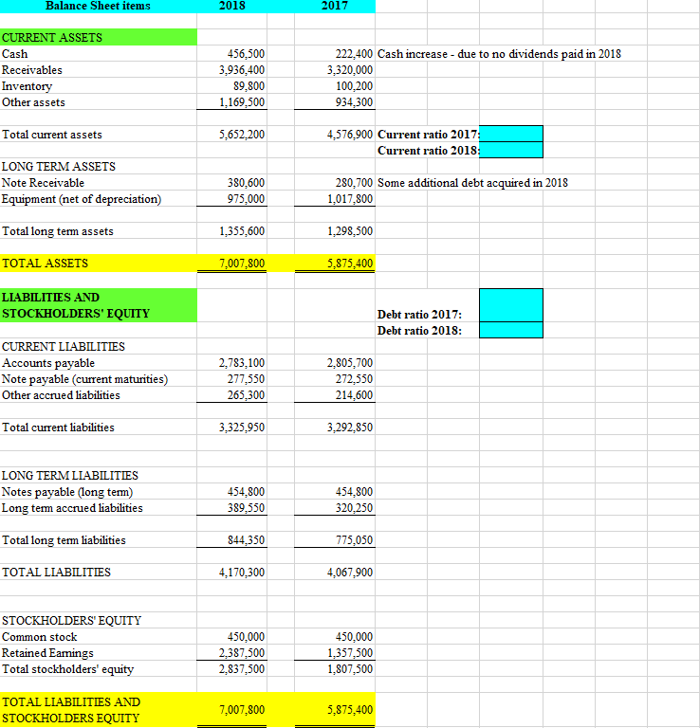
Task: Select the 'Balance Sheet items' header cell
Action: [98, 6]
